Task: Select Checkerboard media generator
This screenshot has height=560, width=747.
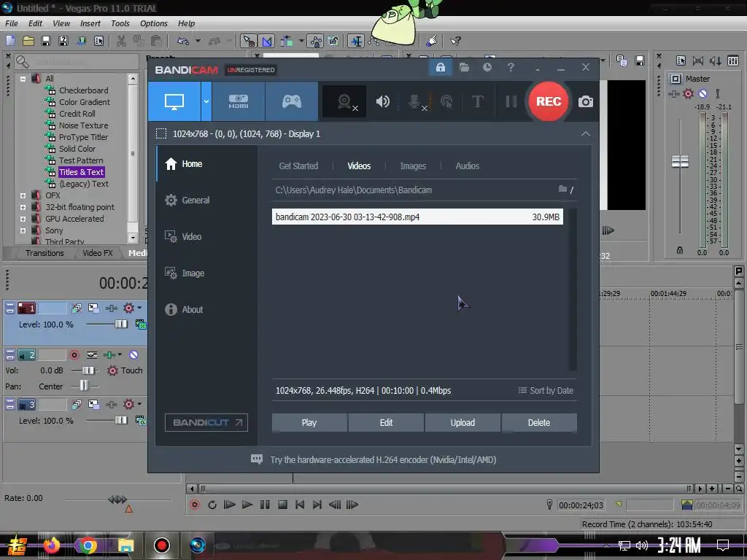Action: tap(83, 90)
